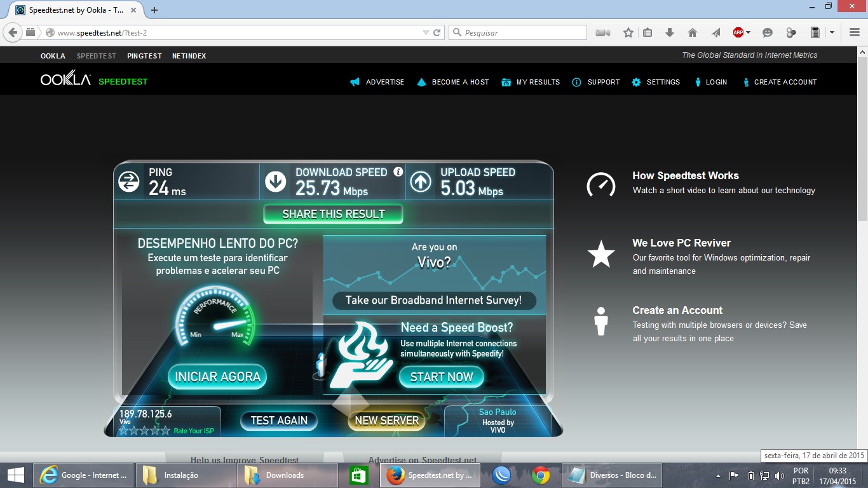Open the SUPPORT menu link

(596, 82)
